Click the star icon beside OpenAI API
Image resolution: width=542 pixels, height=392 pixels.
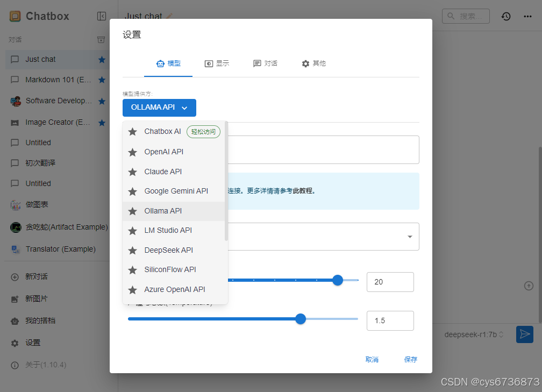coord(132,152)
